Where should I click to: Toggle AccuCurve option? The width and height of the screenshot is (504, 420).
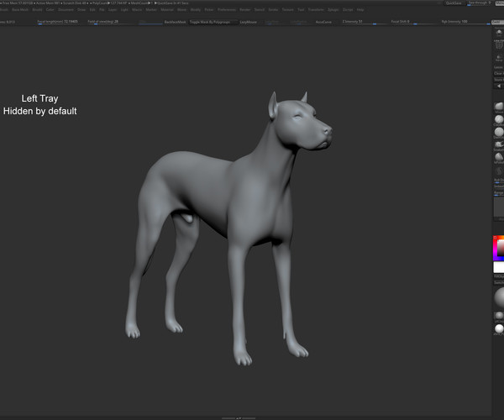(x=323, y=22)
